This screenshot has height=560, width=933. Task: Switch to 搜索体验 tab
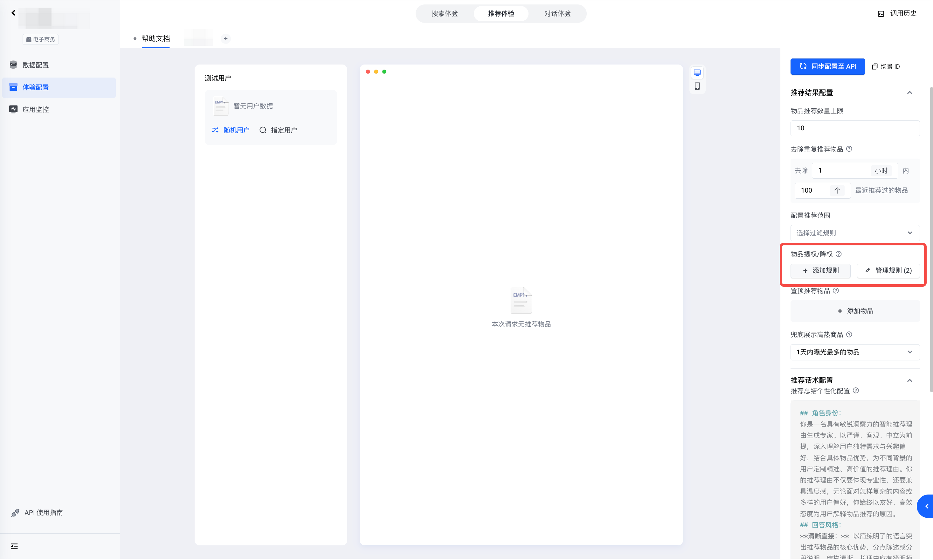pyautogui.click(x=445, y=14)
